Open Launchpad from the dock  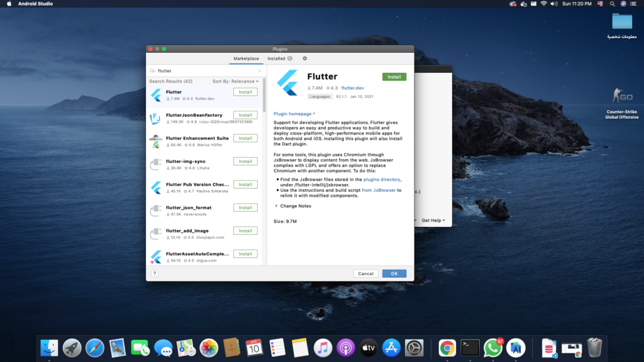pos(72,348)
